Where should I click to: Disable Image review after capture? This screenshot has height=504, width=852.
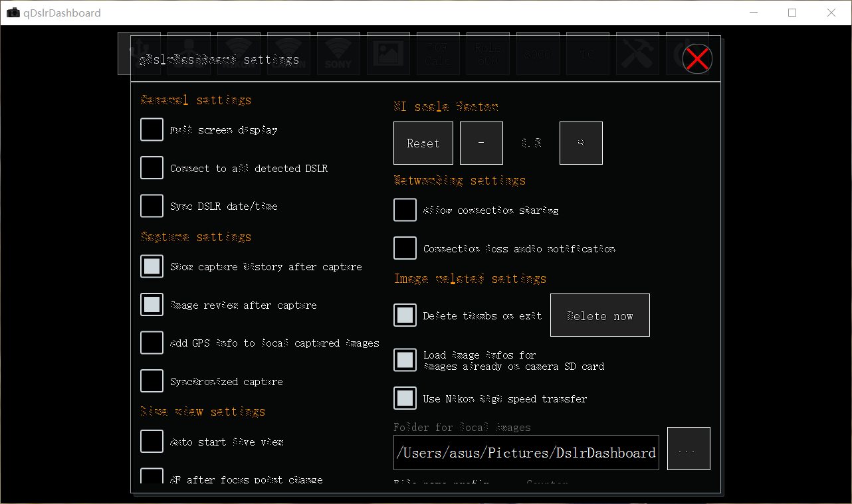[x=152, y=305]
